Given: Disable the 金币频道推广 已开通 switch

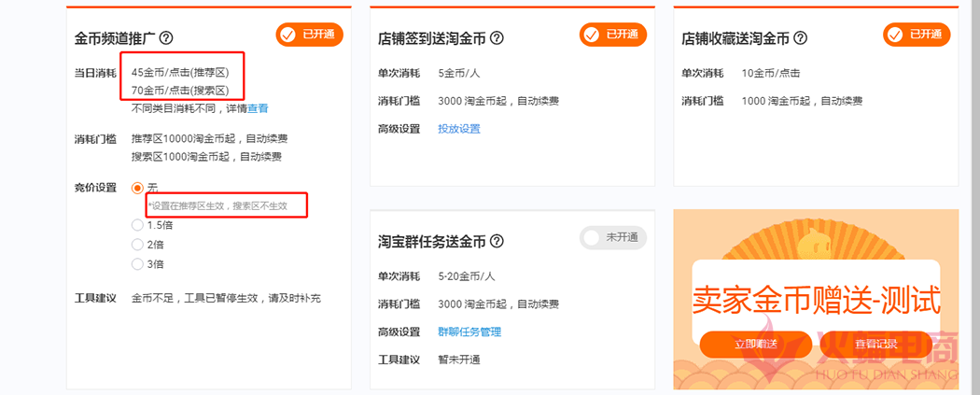Looking at the screenshot, I should pos(309,35).
